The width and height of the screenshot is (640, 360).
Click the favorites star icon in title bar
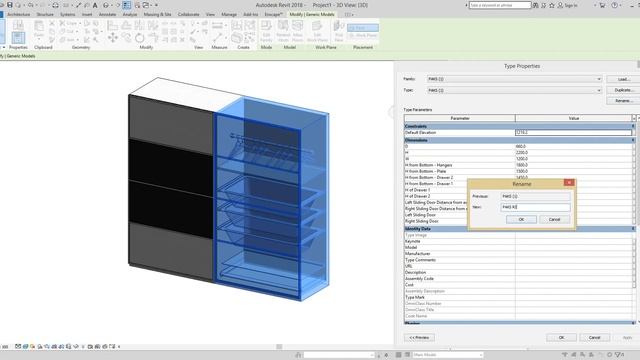click(552, 5)
